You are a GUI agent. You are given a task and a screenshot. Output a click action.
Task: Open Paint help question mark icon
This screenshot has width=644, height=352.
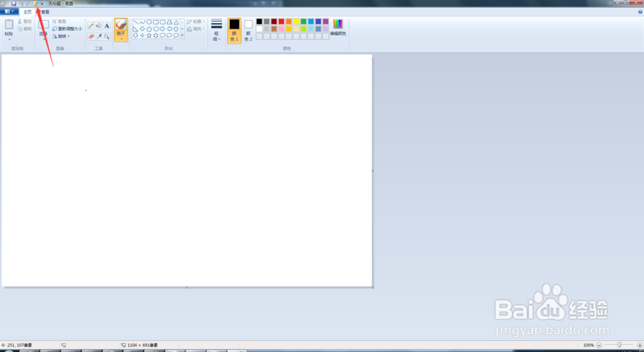tap(640, 12)
